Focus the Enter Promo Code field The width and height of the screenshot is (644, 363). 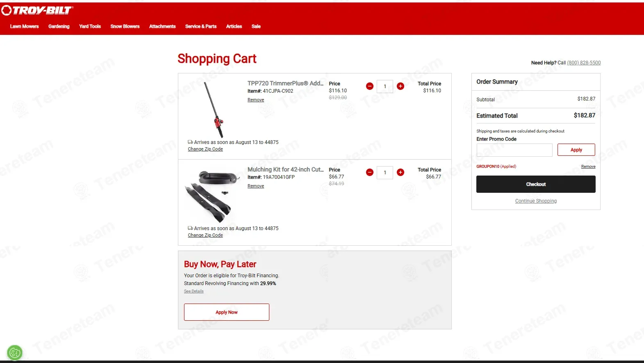coord(514,150)
